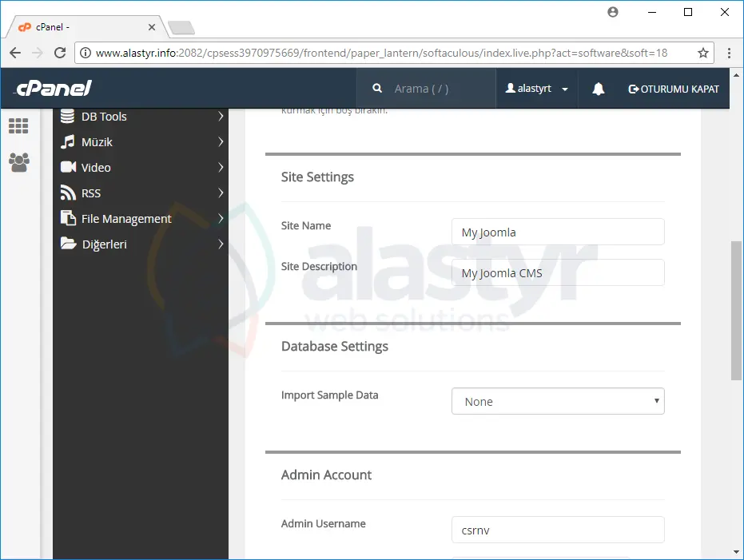744x560 pixels.
Task: Open Müzik menu item
Action: pos(141,141)
